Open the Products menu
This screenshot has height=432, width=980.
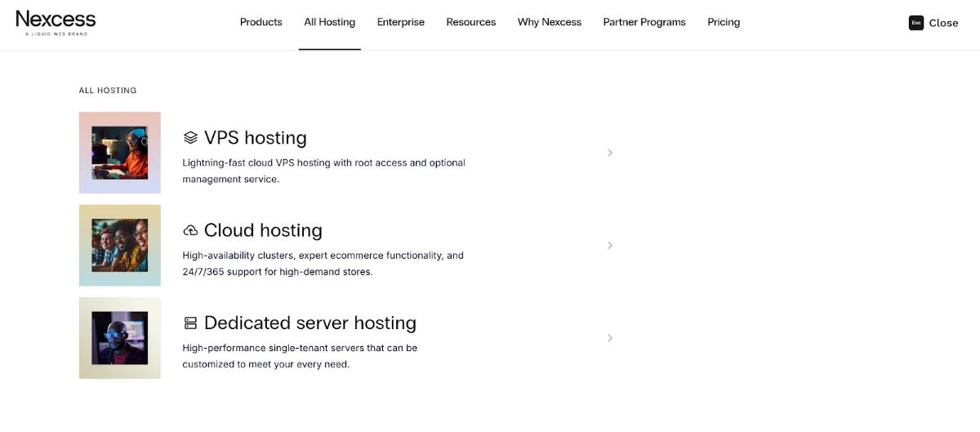[x=261, y=22]
